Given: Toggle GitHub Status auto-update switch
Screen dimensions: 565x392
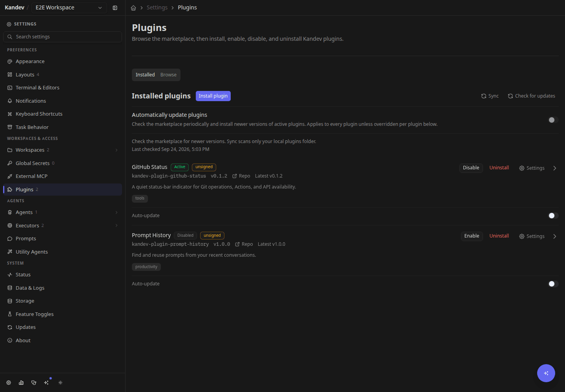Looking at the screenshot, I should click(x=553, y=216).
